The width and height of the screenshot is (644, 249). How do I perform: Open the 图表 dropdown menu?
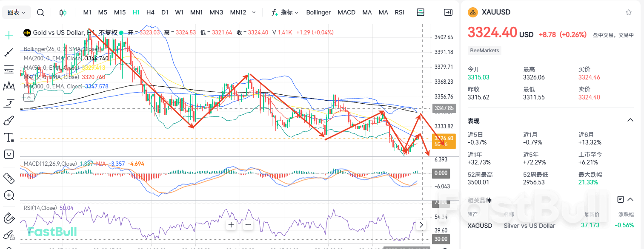pos(17,12)
